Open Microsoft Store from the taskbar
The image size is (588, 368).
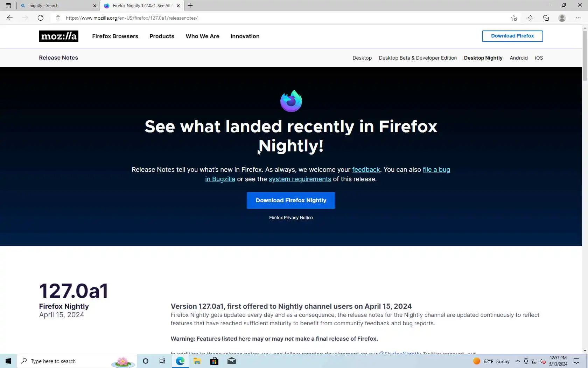[x=214, y=361]
